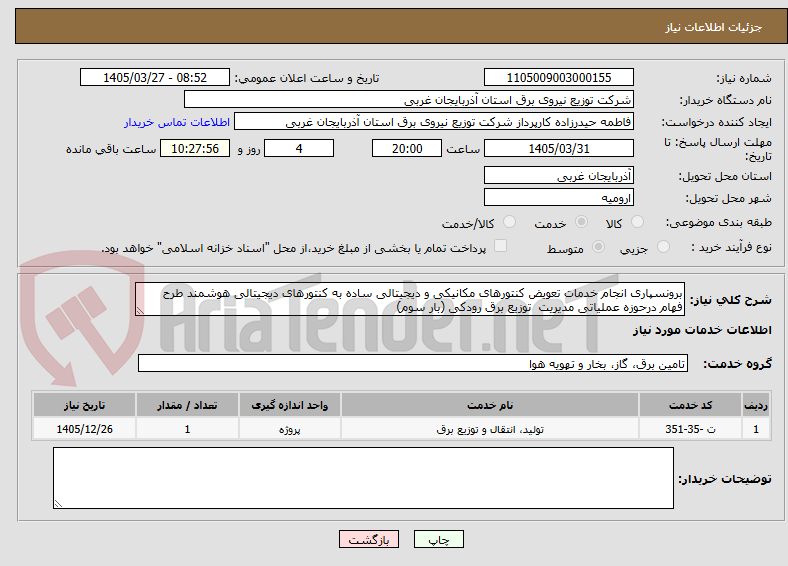The width and height of the screenshot is (788, 566).
Task: Choose the جزیی purchase type radio
Action: pos(663,246)
